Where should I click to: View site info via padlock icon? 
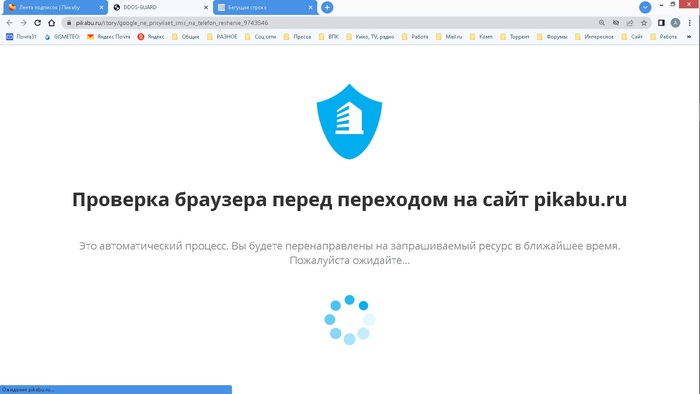point(69,23)
